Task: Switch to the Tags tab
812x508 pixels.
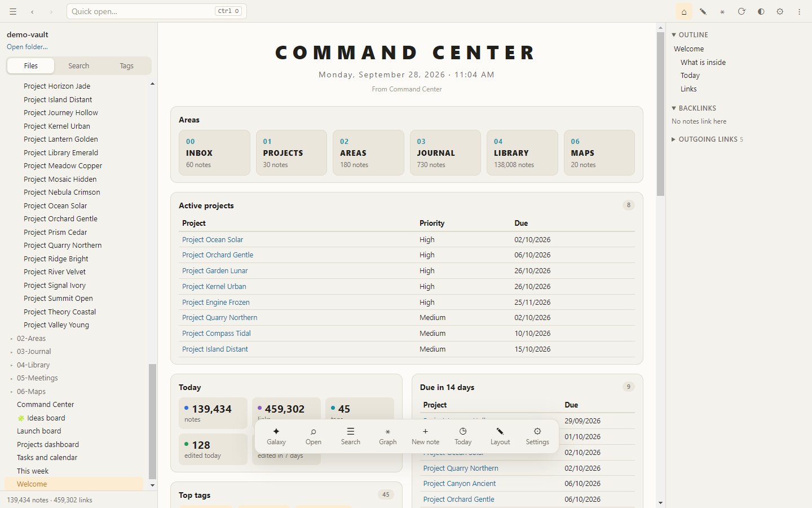Action: click(x=126, y=65)
